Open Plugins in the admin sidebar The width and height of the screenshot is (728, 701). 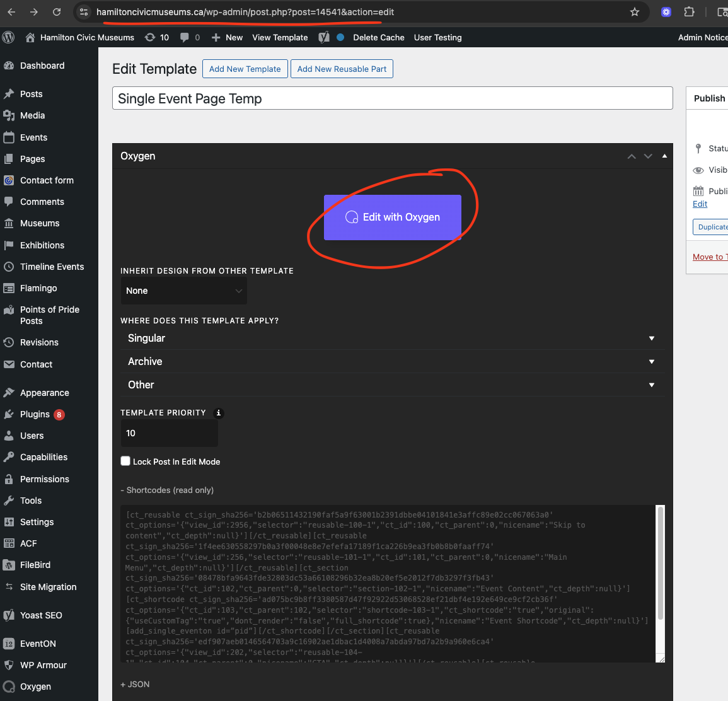point(35,414)
